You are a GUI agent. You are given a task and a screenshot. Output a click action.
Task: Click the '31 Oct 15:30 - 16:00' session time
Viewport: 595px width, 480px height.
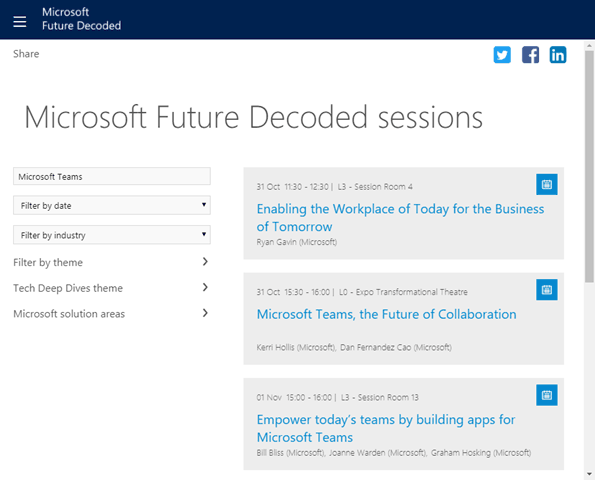pos(293,292)
